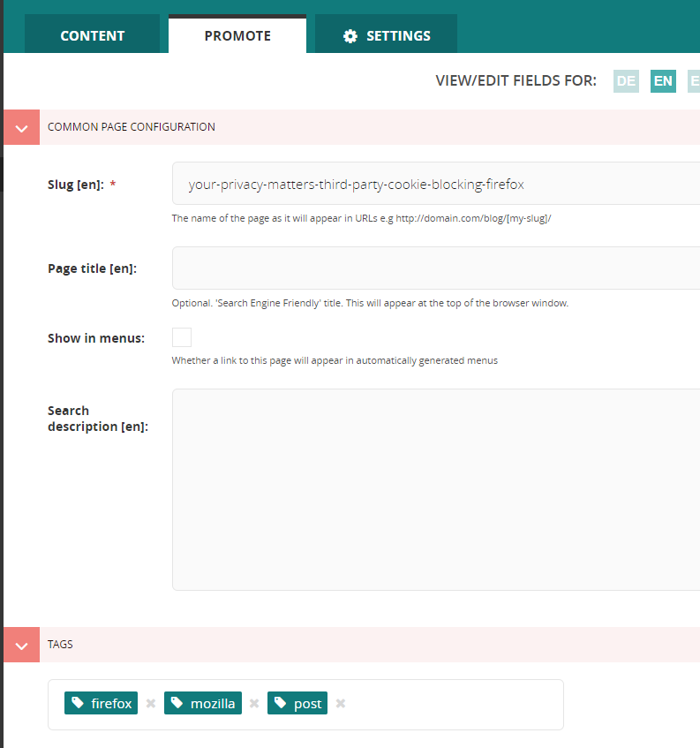Viewport: 700px width, 748px height.
Task: Toggle the Show in menus checkbox
Action: point(182,337)
